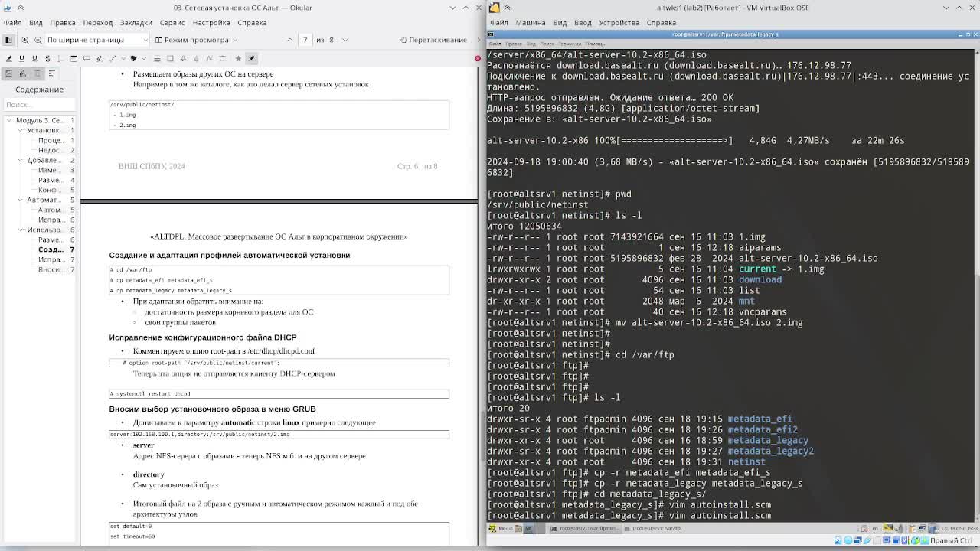The height and width of the screenshot is (551, 980).
Task: Go to previous page with up arrow
Action: (290, 40)
